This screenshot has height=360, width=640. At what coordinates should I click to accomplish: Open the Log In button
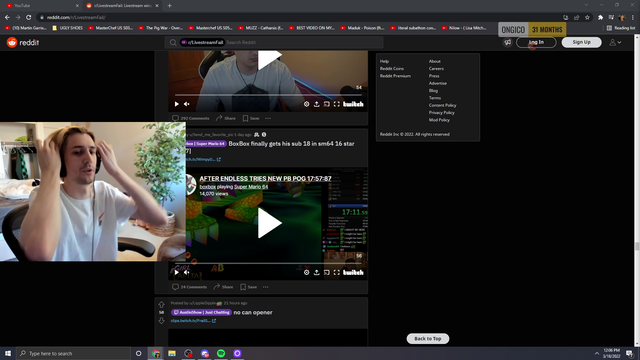[x=536, y=42]
